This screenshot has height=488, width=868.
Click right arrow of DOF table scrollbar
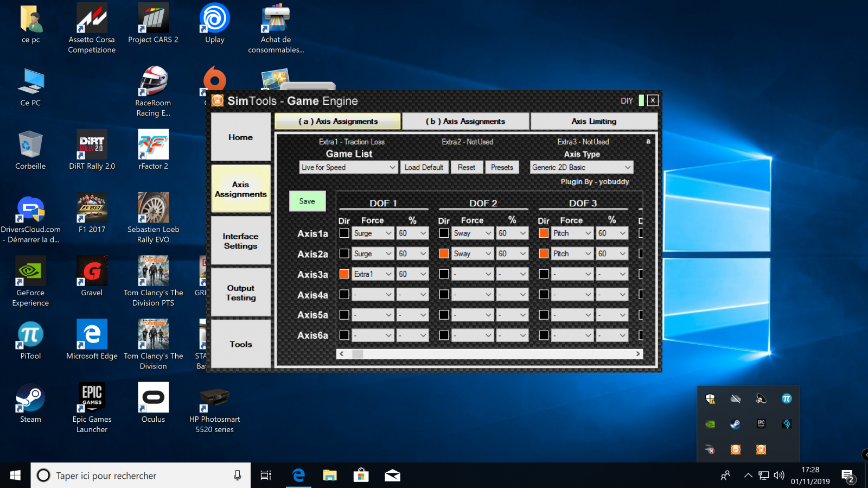tap(638, 353)
